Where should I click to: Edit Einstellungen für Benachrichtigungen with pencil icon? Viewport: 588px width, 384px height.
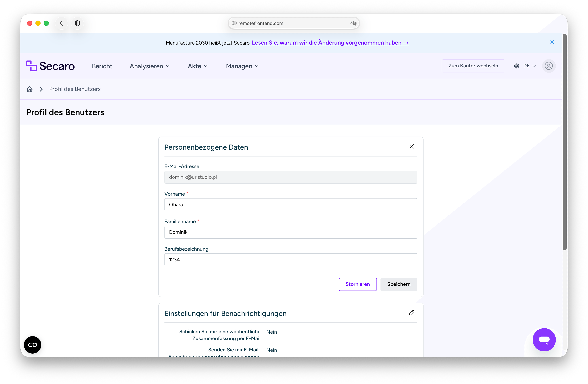[x=412, y=313]
